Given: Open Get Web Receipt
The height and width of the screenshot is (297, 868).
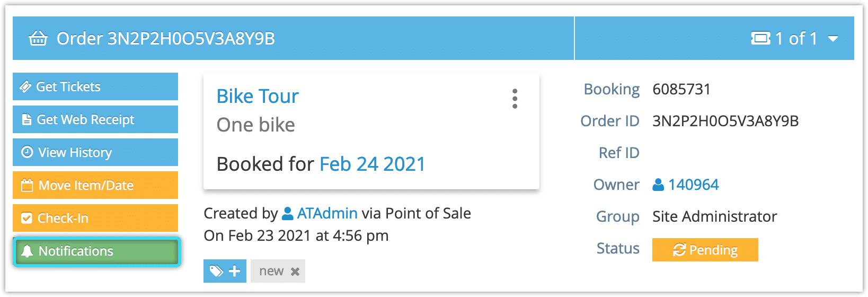Looking at the screenshot, I should tap(95, 119).
